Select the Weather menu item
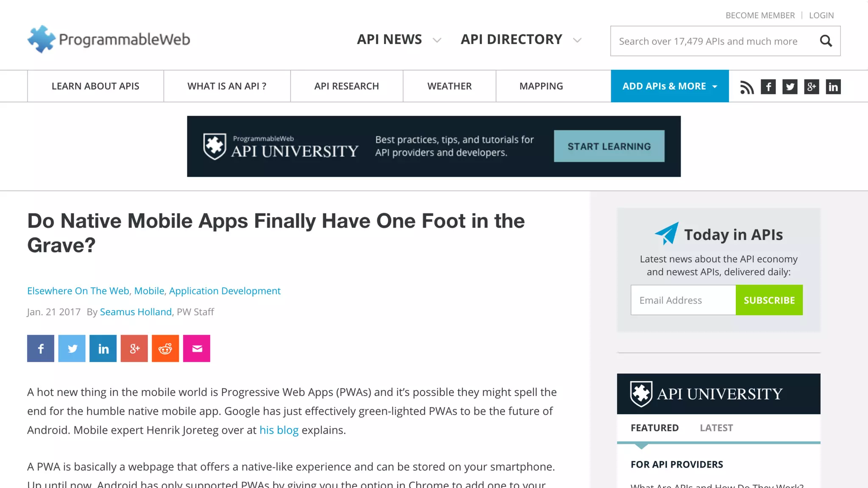Viewport: 868px width, 488px height. (x=449, y=86)
